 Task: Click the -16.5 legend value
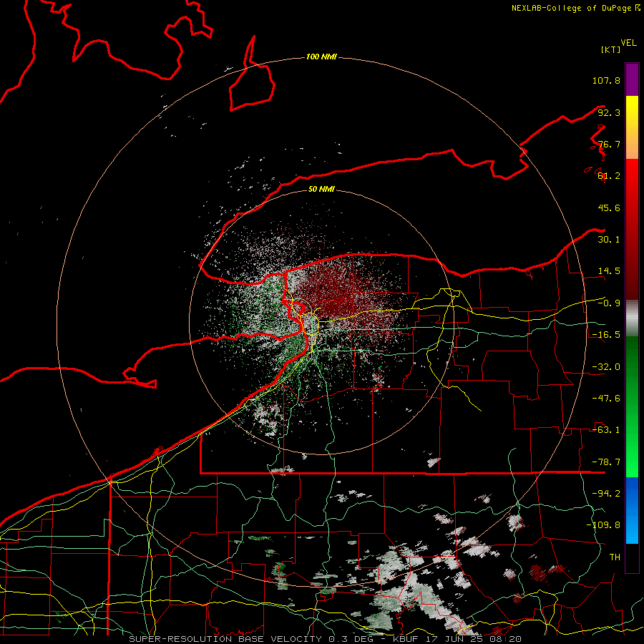pos(606,335)
